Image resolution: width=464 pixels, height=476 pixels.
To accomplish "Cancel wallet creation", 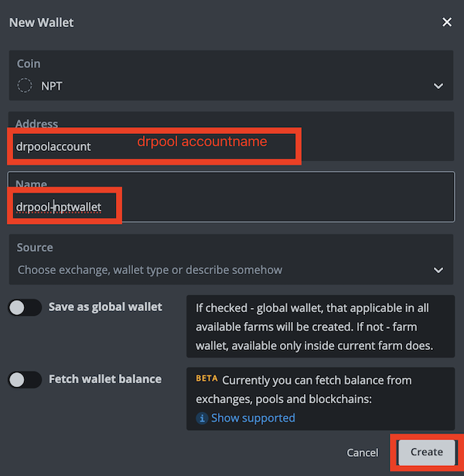I will point(362,452).
